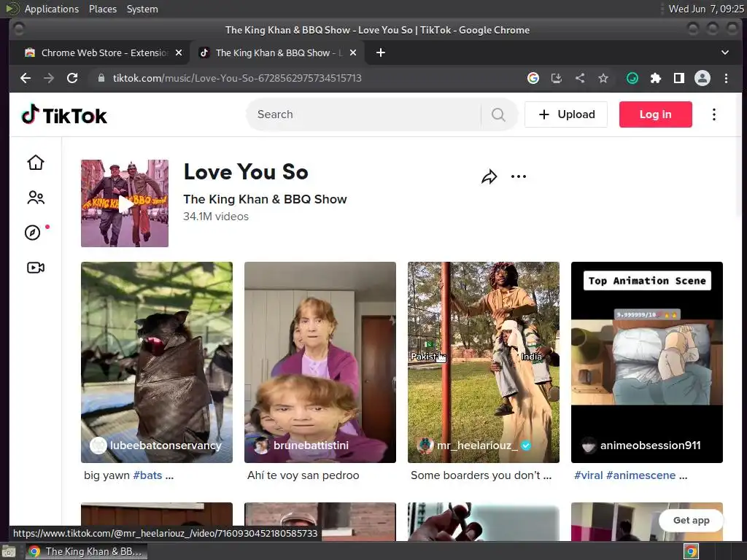Screen dimensions: 747x560
Task: Click the Chrome address bar URL
Action: coord(237,78)
